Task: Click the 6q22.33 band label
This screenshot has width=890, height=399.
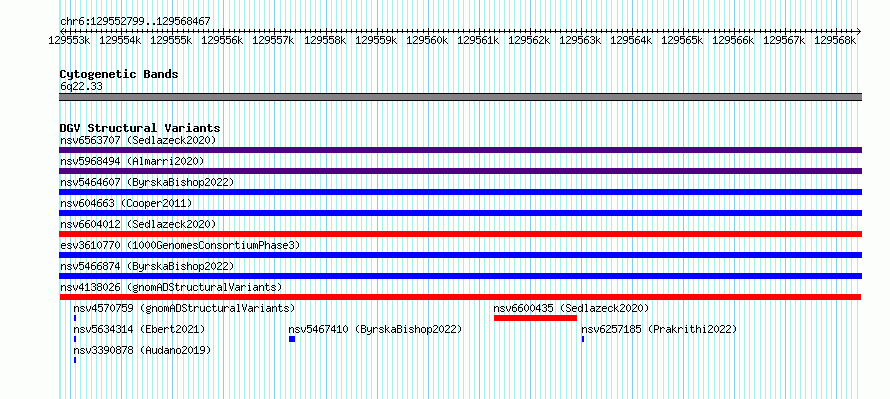Action: (x=81, y=87)
